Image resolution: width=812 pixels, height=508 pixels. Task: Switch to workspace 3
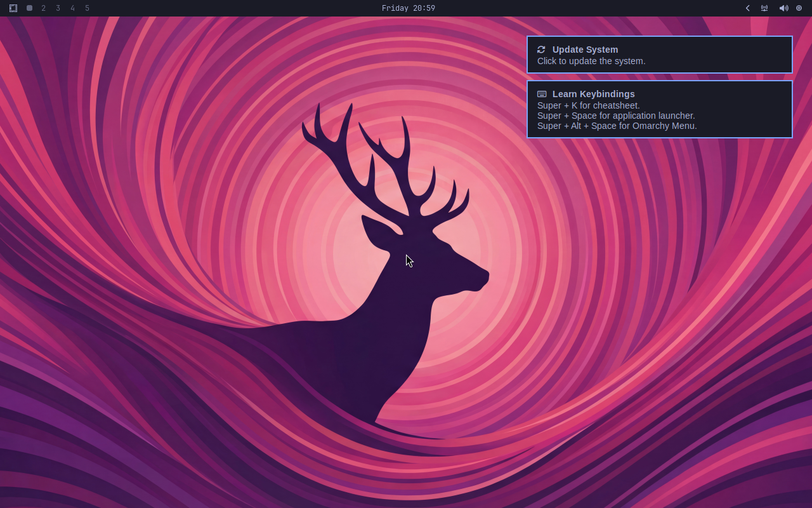pos(58,8)
